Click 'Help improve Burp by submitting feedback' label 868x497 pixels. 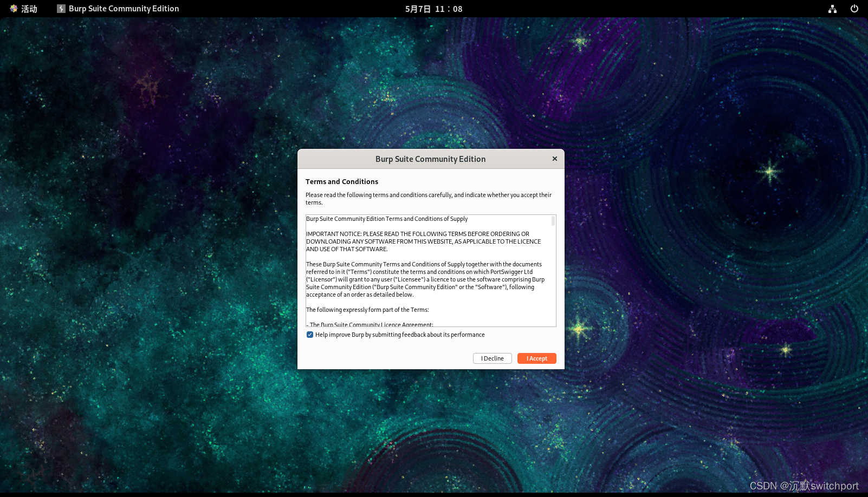pos(400,335)
